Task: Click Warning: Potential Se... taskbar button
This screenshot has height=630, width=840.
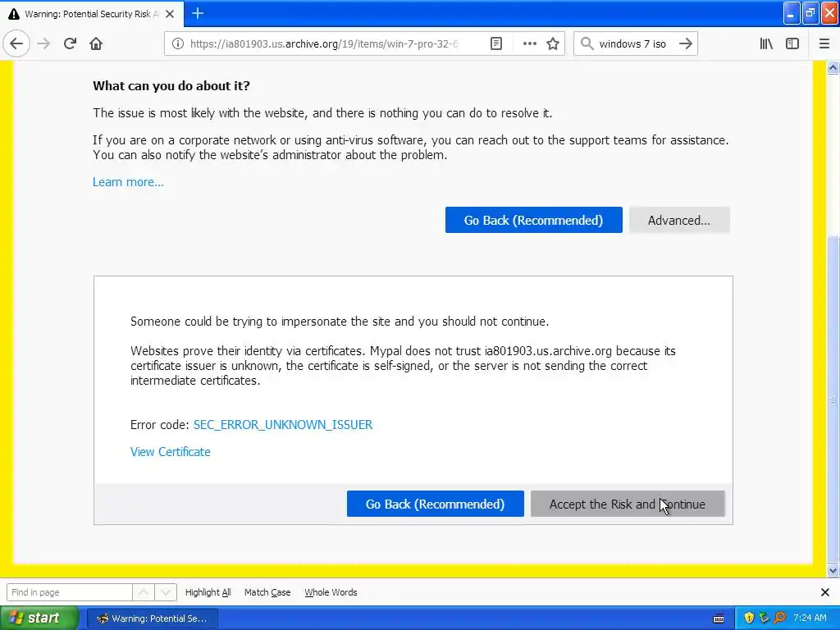Action: click(152, 619)
